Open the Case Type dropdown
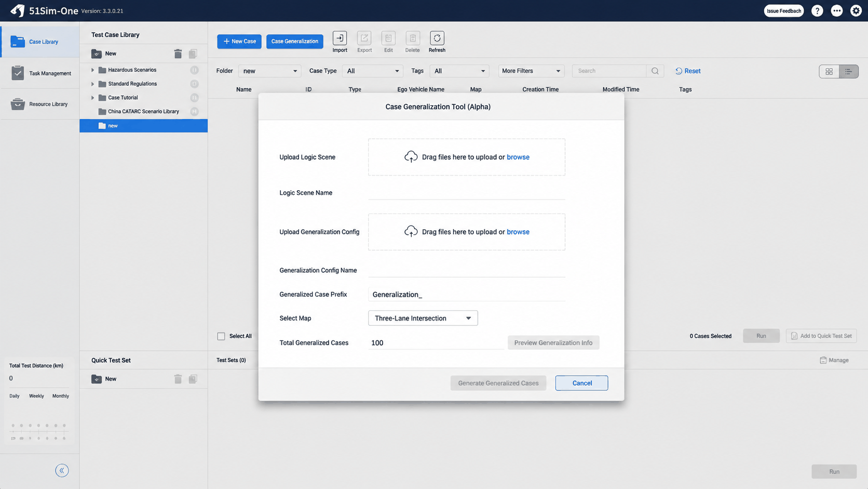 [372, 71]
